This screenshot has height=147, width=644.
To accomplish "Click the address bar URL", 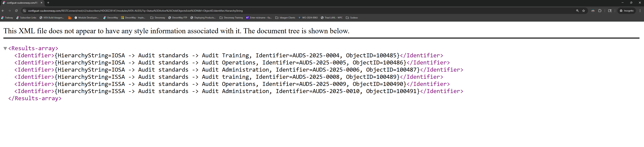I will click(x=135, y=11).
